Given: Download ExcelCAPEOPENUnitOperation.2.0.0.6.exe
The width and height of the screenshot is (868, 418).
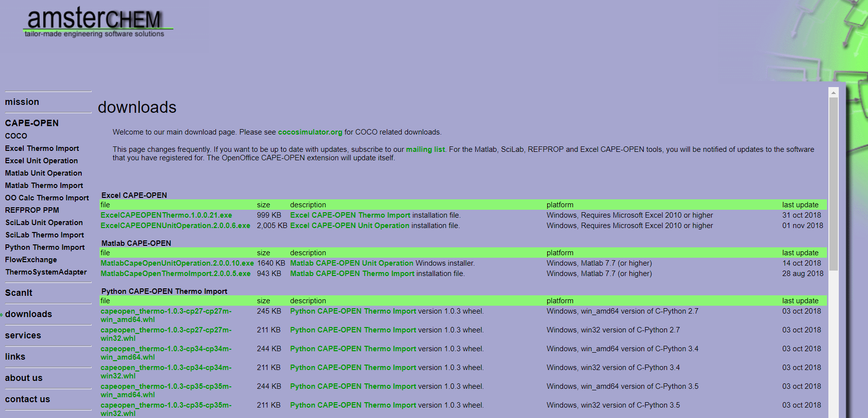Looking at the screenshot, I should (x=175, y=226).
